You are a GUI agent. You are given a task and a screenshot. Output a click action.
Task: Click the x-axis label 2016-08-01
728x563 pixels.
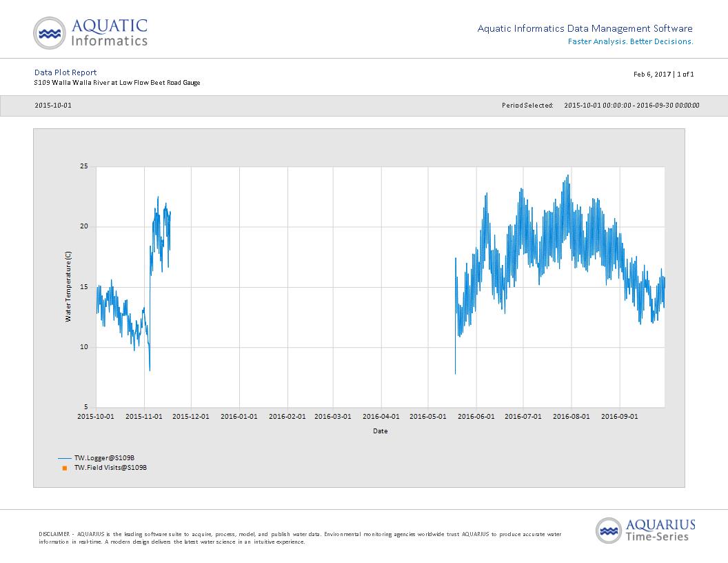click(572, 417)
